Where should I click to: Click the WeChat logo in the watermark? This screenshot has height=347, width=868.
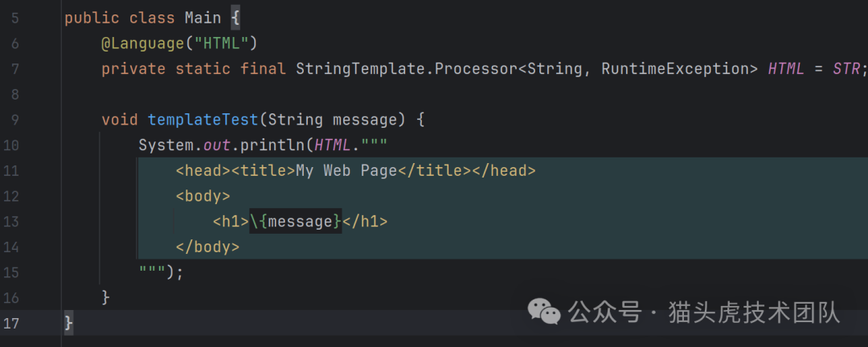pyautogui.click(x=546, y=312)
